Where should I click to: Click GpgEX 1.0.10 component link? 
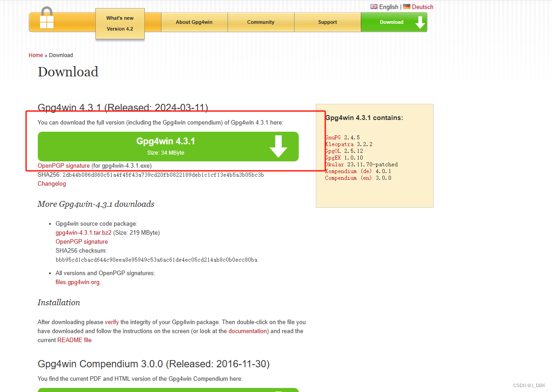tap(344, 158)
